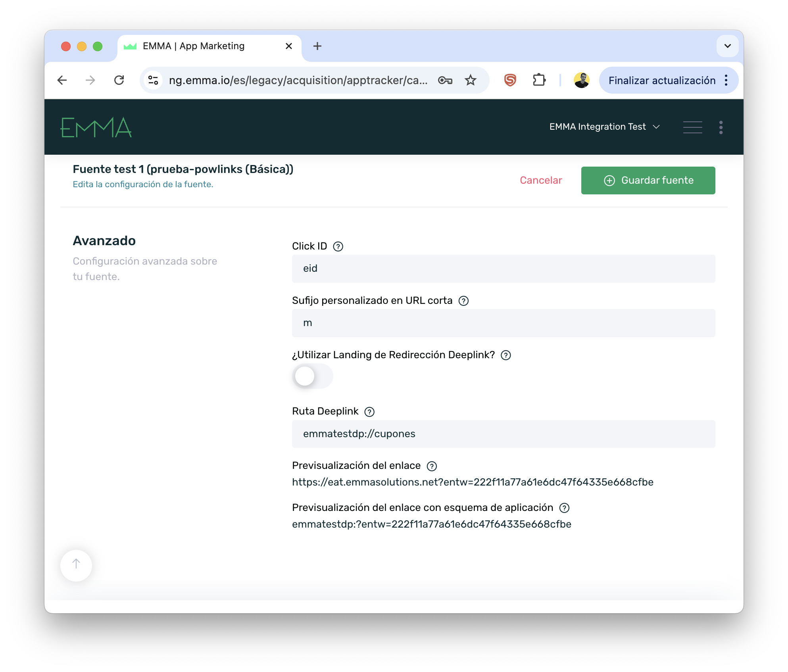Image resolution: width=788 pixels, height=672 pixels.
Task: Bookmark page with the star icon
Action: (471, 80)
